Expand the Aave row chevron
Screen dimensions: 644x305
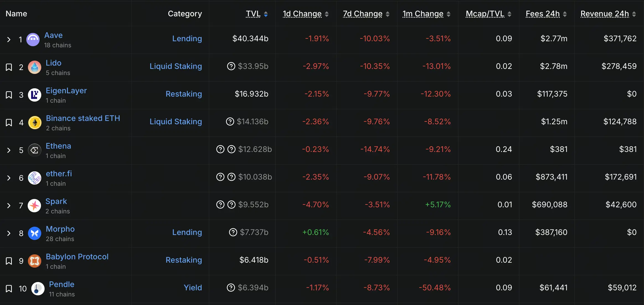pyautogui.click(x=9, y=40)
